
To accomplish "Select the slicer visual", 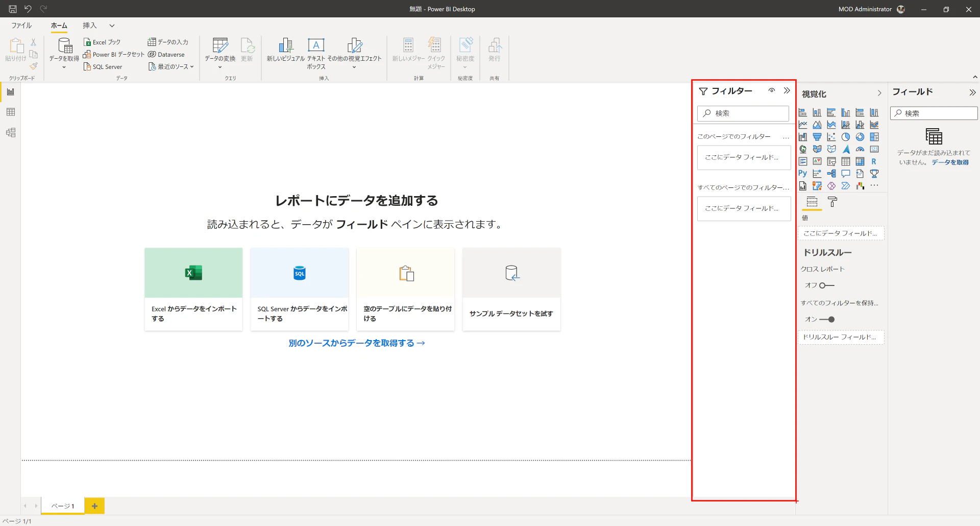I will [831, 161].
